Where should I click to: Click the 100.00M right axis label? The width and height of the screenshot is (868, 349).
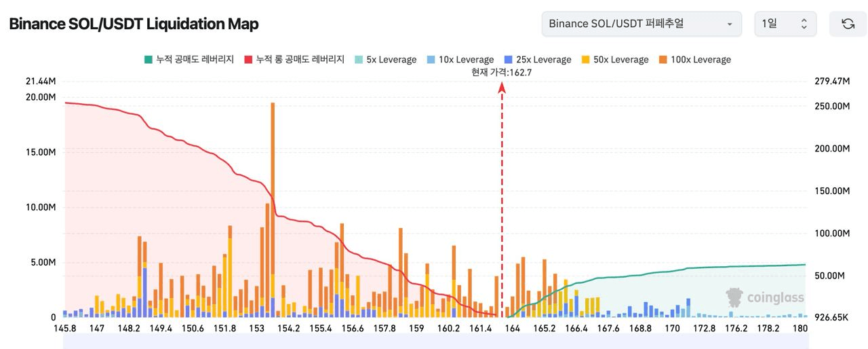(831, 234)
